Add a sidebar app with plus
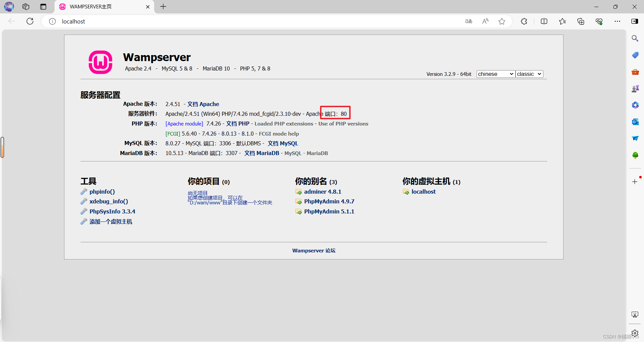This screenshot has width=644, height=342. (635, 182)
